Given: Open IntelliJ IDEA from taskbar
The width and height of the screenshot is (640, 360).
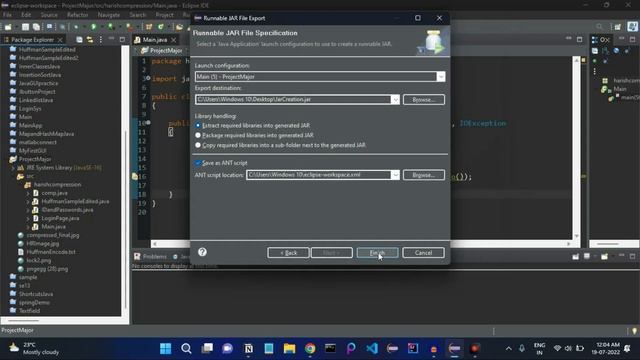Looking at the screenshot, I should coord(413,349).
